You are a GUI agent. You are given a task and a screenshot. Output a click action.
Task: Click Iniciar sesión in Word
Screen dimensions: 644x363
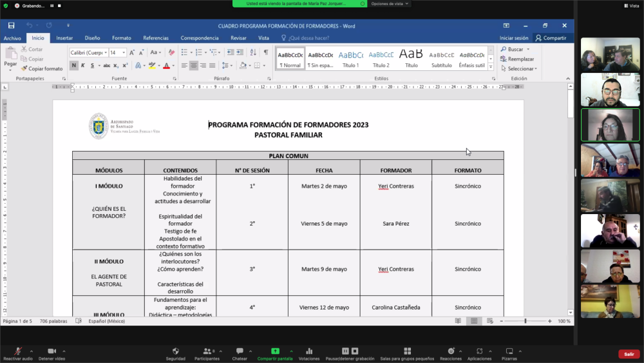pyautogui.click(x=514, y=38)
